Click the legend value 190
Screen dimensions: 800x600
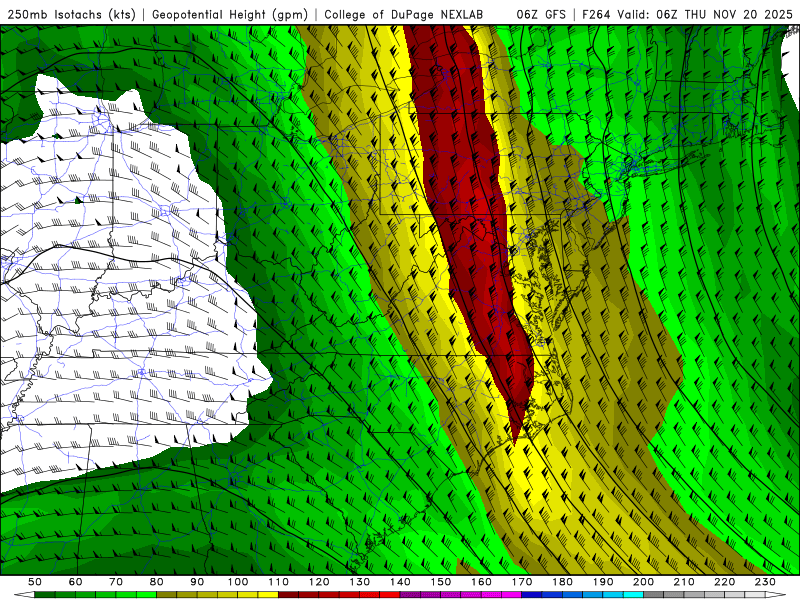pyautogui.click(x=603, y=582)
